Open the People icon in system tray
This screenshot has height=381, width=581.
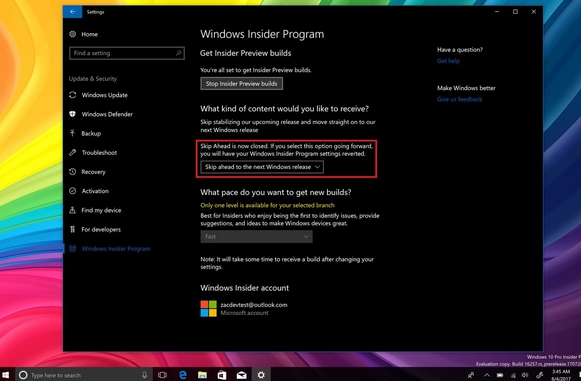click(x=471, y=375)
